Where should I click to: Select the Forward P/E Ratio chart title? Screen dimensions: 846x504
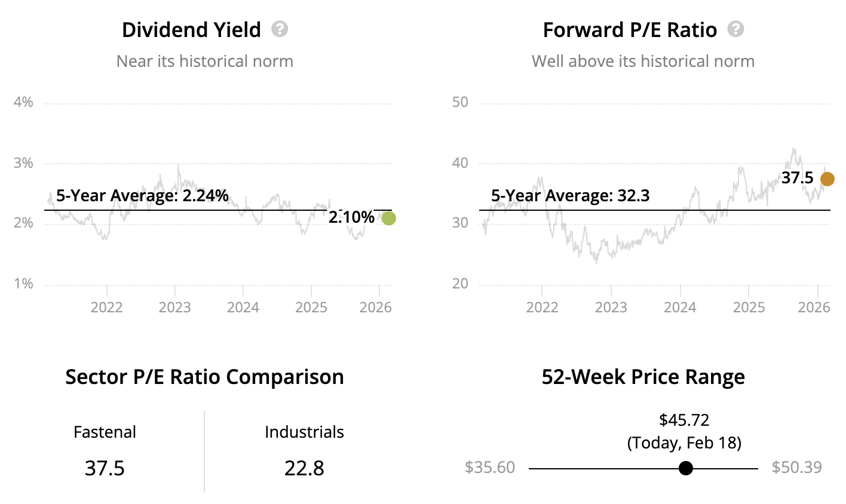[630, 30]
